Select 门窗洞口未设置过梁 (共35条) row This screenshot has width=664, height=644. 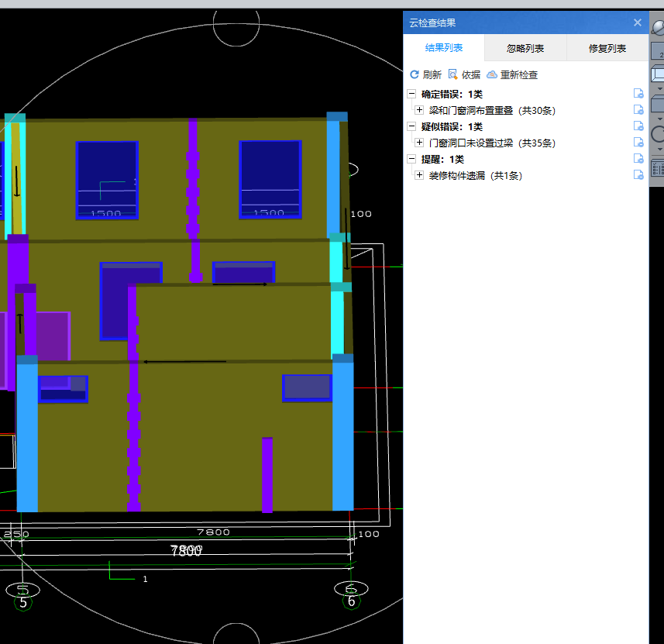(x=492, y=143)
